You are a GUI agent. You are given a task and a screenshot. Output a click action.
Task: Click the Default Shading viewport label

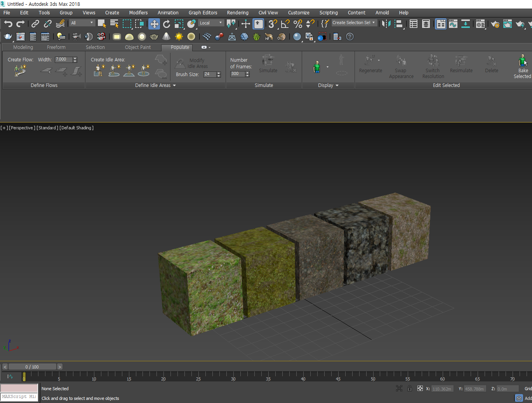(76, 128)
